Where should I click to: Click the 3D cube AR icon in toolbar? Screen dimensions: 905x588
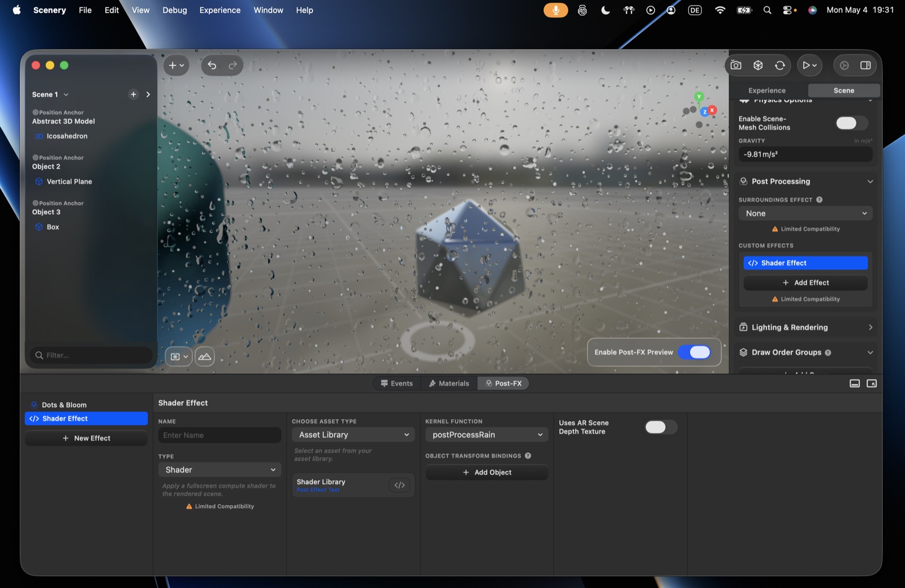coord(758,66)
